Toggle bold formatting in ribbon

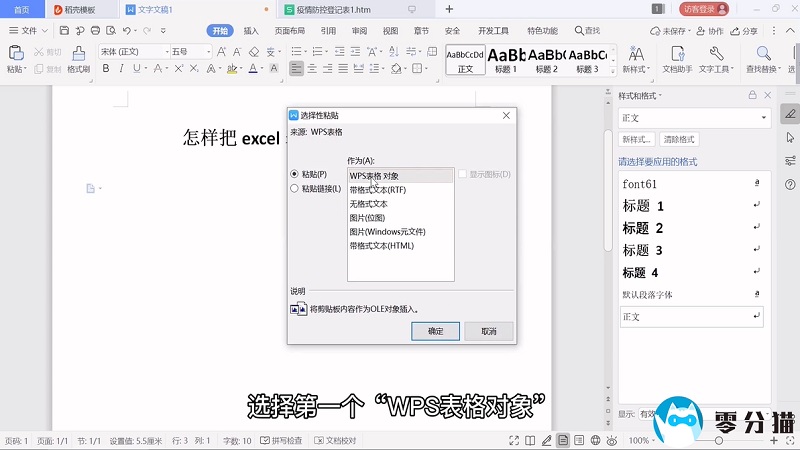105,69
